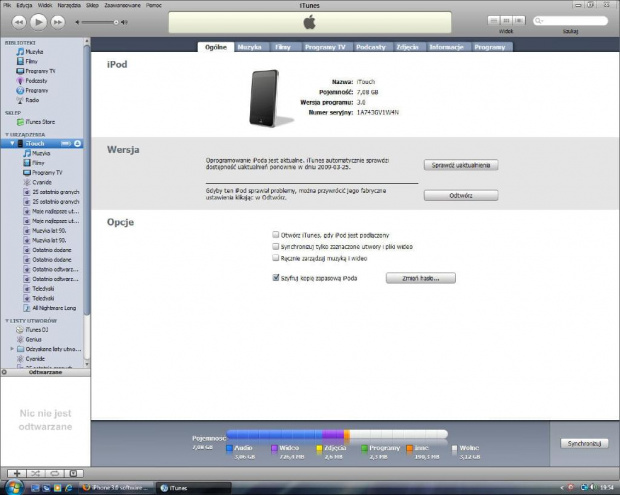Click the Play button
This screenshot has width=620, height=495.
click(38, 22)
